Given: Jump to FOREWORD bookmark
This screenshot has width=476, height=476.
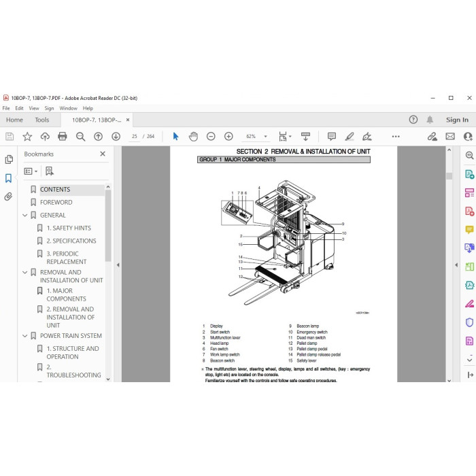Looking at the screenshot, I should point(56,203).
